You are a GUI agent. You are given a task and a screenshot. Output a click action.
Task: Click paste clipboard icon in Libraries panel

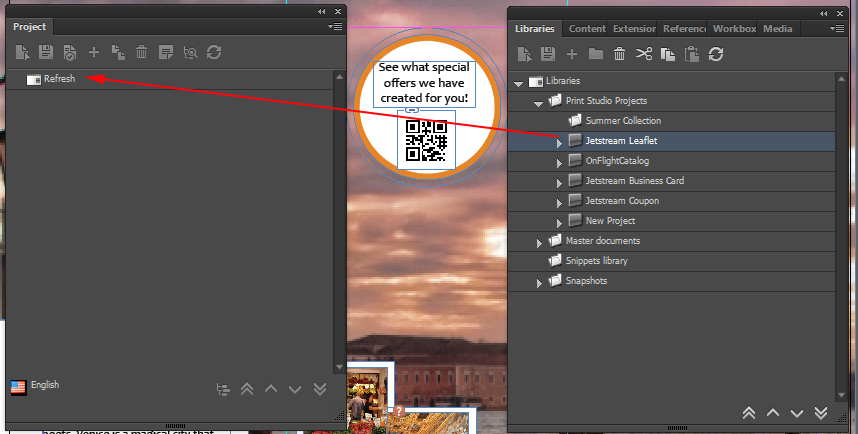(x=692, y=54)
